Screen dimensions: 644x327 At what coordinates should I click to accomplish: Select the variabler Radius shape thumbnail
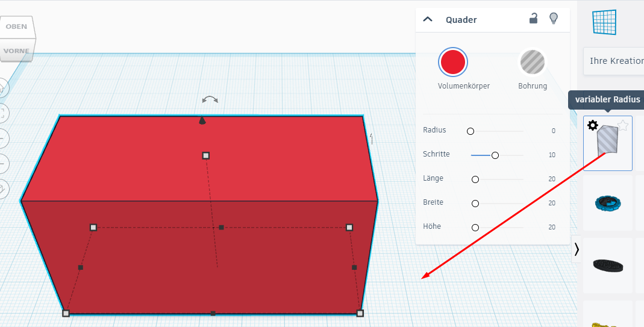[x=607, y=143]
